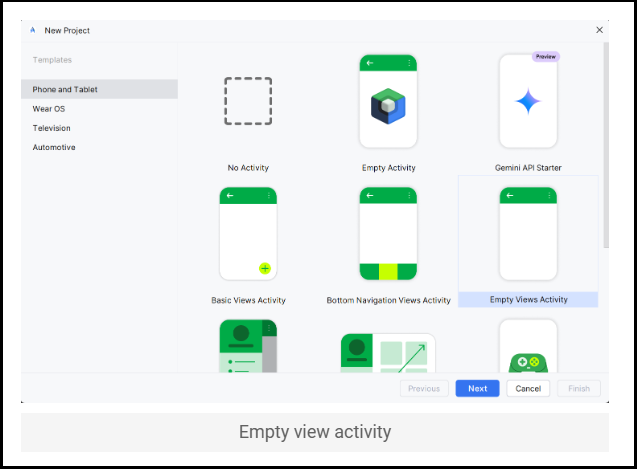Pick the Gemini API Starter template
637x469 pixels.
(x=528, y=101)
